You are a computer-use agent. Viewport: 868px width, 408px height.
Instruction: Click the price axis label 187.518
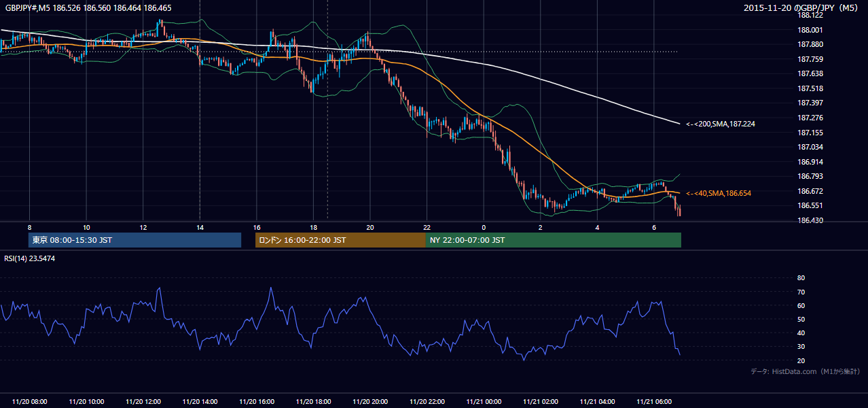[x=811, y=88]
